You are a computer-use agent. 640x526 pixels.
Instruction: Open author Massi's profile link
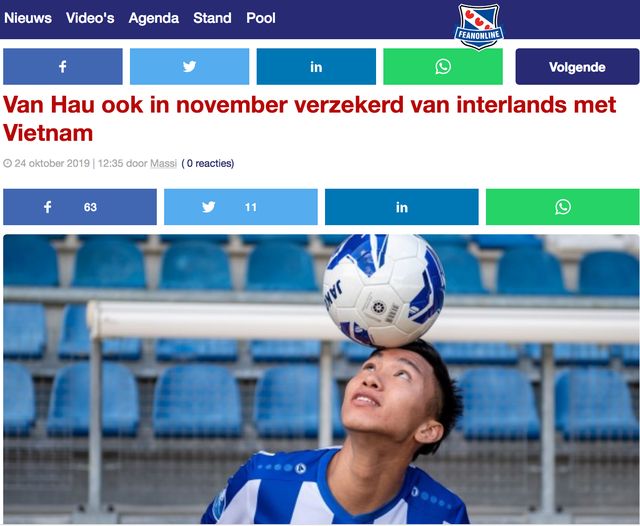click(x=163, y=163)
